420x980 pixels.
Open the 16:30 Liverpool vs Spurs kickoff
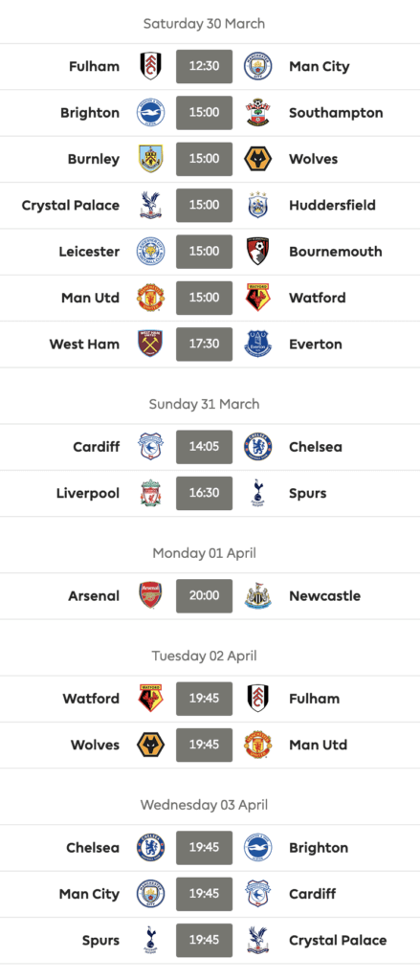click(x=204, y=493)
